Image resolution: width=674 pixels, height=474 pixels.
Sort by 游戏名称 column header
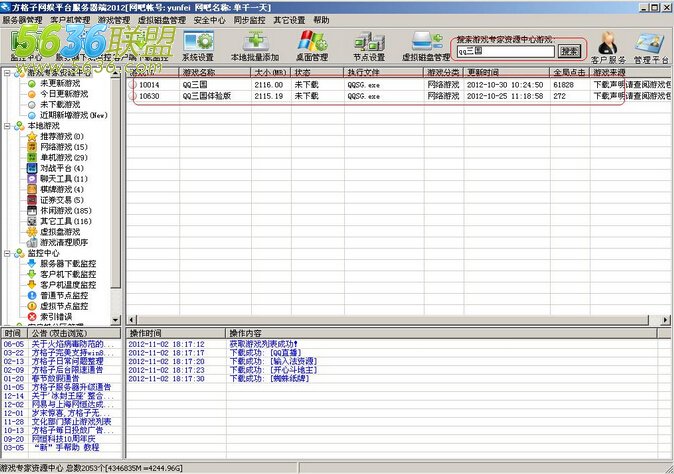[215, 72]
